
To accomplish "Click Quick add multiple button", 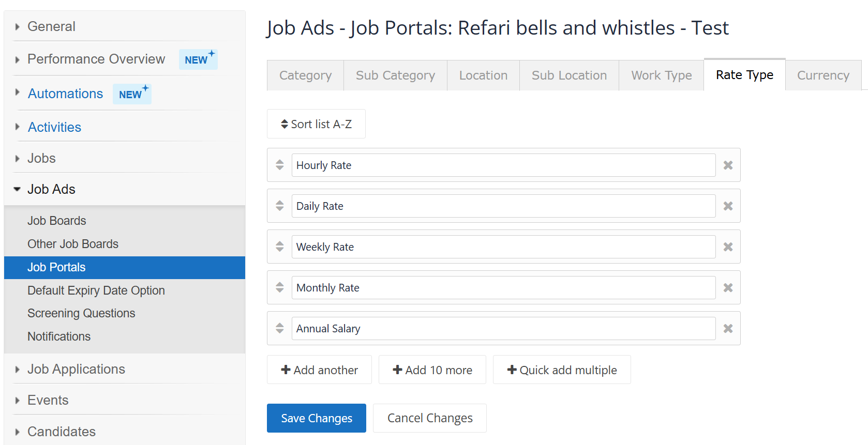I will point(562,370).
